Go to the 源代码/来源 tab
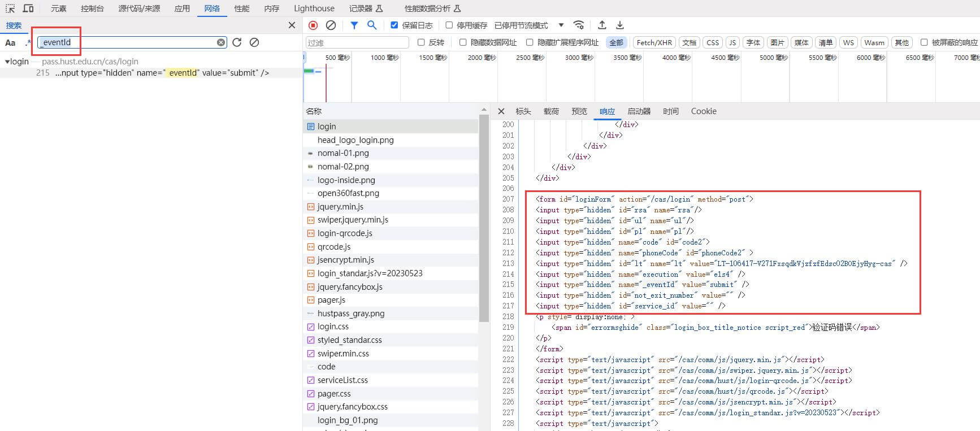Viewport: 980px width, 431px height. pos(139,8)
